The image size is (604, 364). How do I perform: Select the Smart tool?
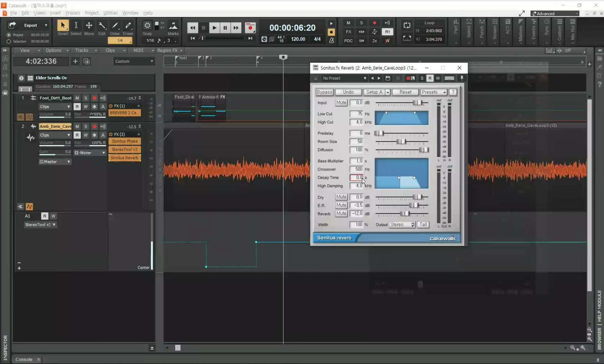(63, 26)
